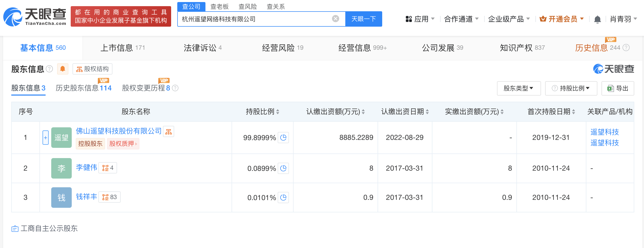This screenshot has height=248, width=644.
Task: Click pie chart icon beside 0.0899%
Action: click(x=283, y=168)
